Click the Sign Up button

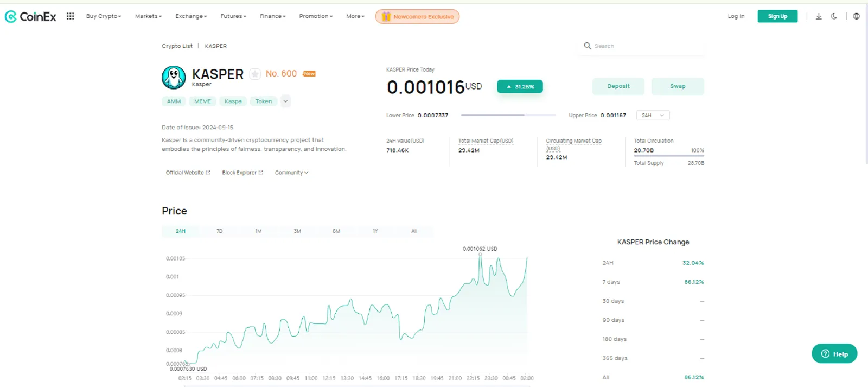[x=777, y=16]
